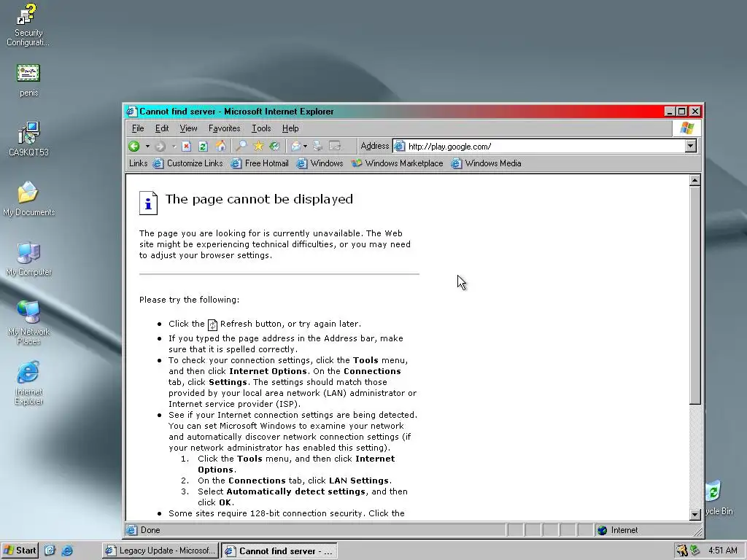This screenshot has width=747, height=560.
Task: Click the Done status bar text
Action: (x=150, y=530)
